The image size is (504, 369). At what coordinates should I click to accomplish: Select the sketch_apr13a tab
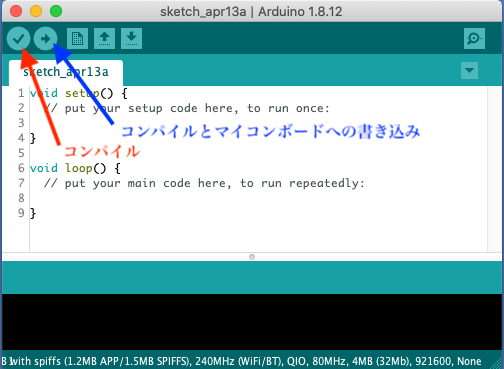[x=66, y=72]
